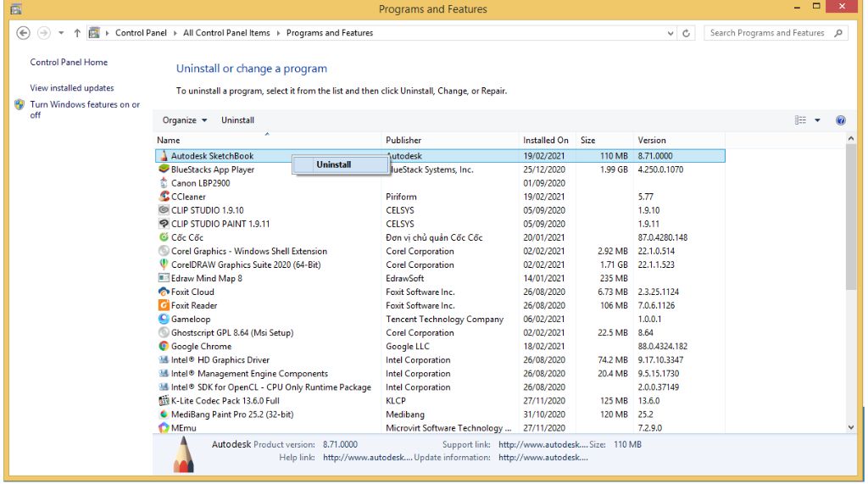Click the Google Chrome icon

pyautogui.click(x=164, y=346)
